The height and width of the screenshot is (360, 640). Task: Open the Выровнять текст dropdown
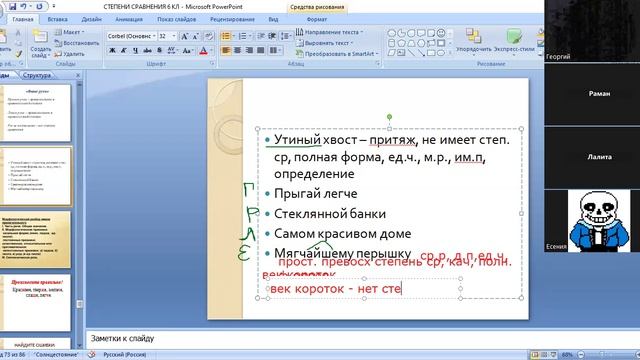pyautogui.click(x=325, y=43)
